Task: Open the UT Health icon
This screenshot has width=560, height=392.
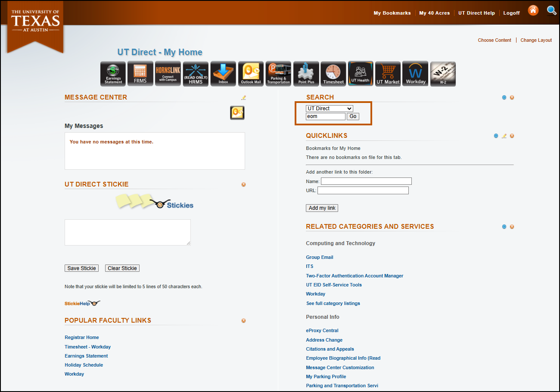Action: [361, 74]
